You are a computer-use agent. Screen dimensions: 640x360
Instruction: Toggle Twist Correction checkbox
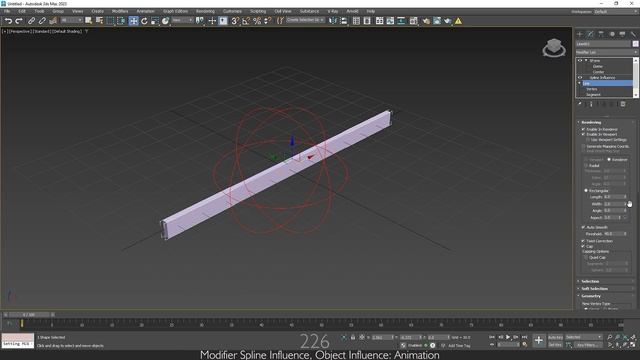(583, 241)
